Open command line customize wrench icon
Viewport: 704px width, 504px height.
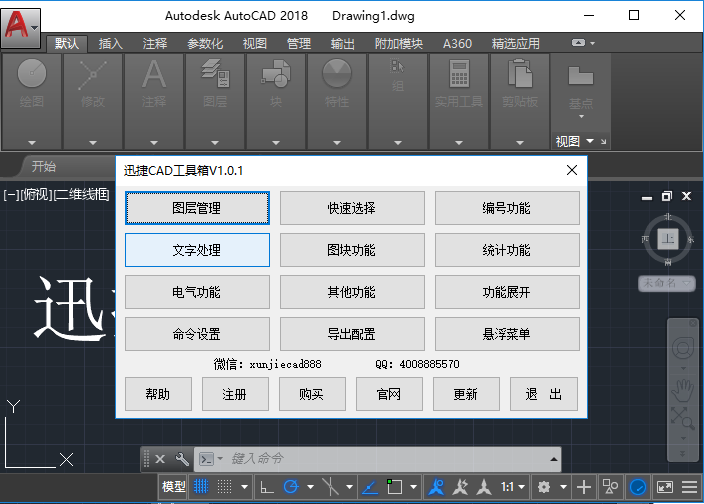[x=182, y=459]
